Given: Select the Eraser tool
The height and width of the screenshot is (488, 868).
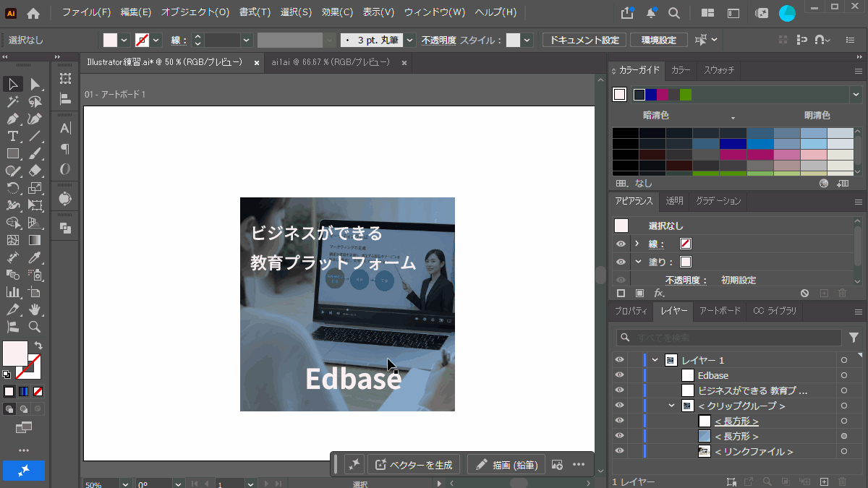Looking at the screenshot, I should (x=35, y=171).
